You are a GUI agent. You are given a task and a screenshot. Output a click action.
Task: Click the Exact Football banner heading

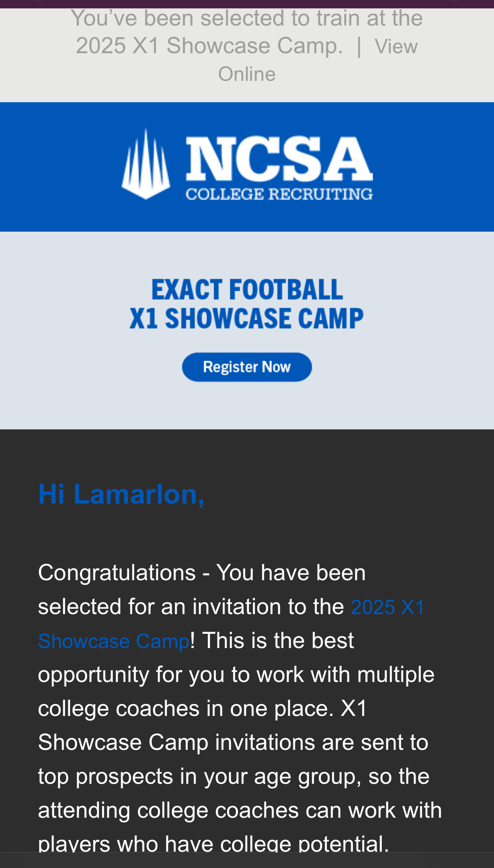(247, 289)
